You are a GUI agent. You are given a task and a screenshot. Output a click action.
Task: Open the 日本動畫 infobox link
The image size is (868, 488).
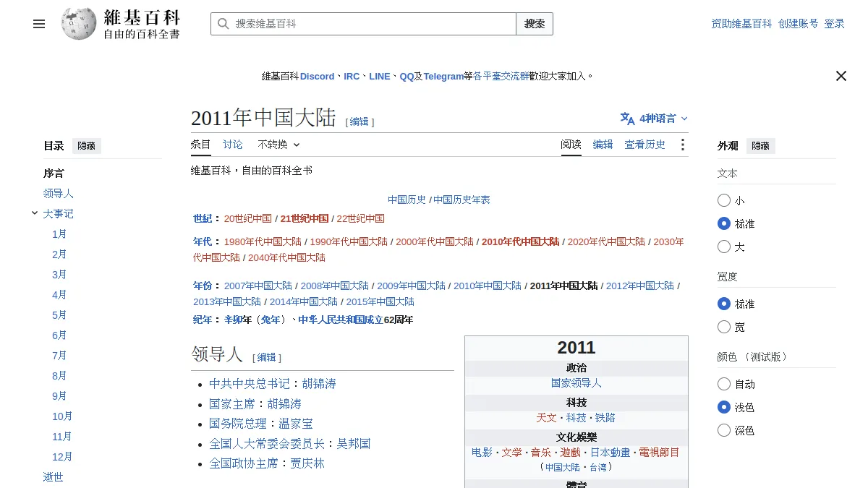pyautogui.click(x=610, y=453)
